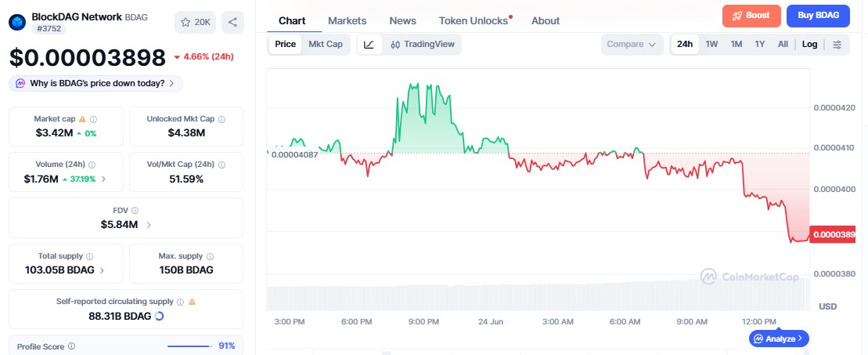
Task: Select the 1M time range
Action: click(737, 45)
